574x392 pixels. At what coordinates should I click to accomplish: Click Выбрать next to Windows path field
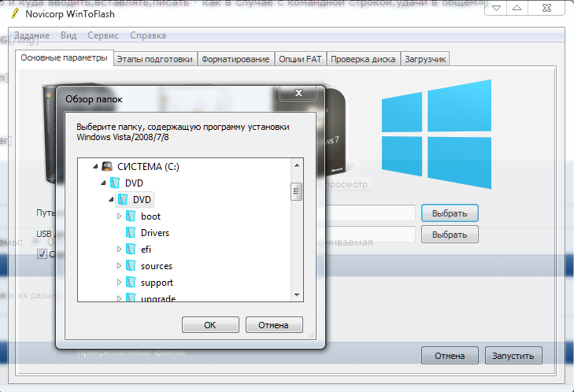point(450,213)
